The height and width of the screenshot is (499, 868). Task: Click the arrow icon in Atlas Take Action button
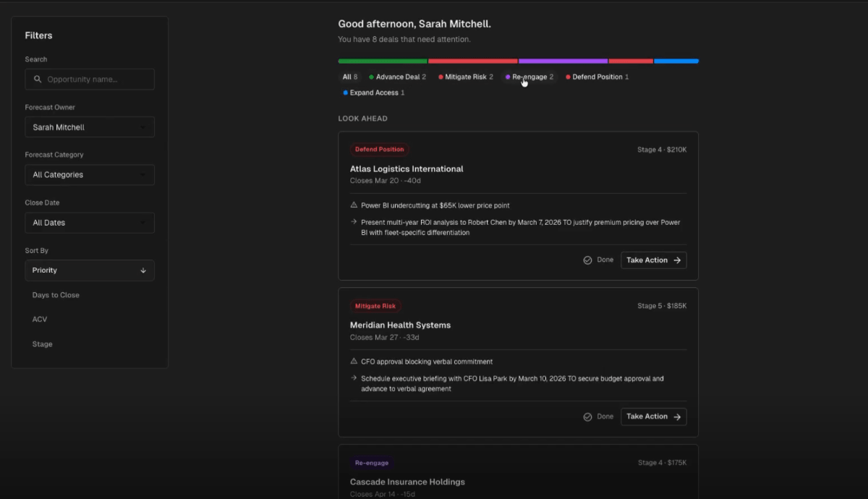click(x=677, y=260)
